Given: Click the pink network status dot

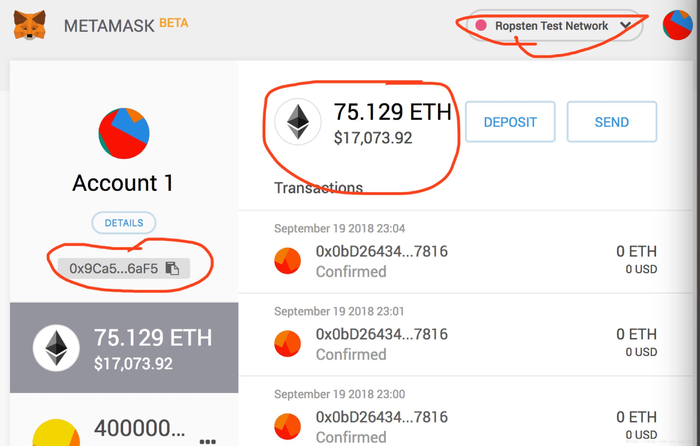Looking at the screenshot, I should pyautogui.click(x=481, y=25).
